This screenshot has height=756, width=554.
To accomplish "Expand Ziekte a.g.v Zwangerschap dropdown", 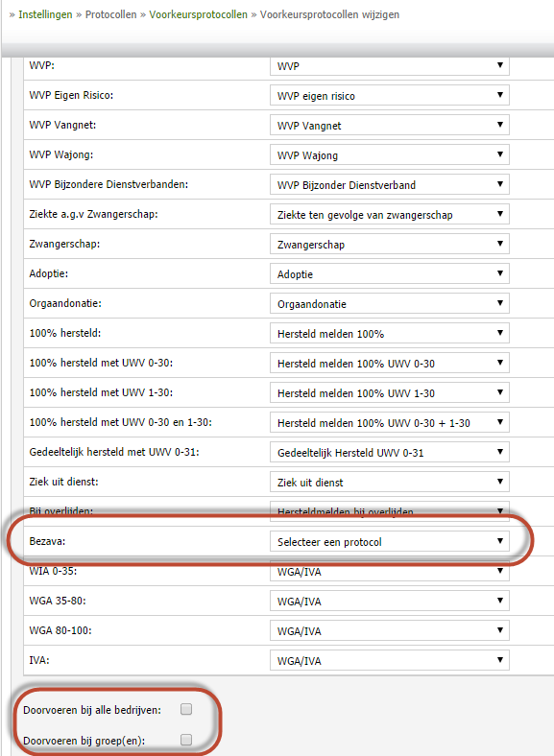I will coord(390,215).
